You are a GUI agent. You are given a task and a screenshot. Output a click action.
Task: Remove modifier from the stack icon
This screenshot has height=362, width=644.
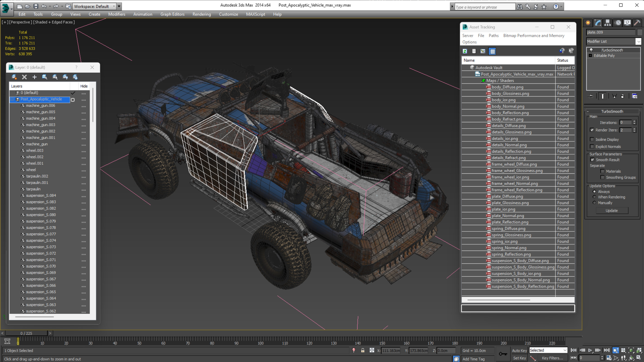point(623,96)
